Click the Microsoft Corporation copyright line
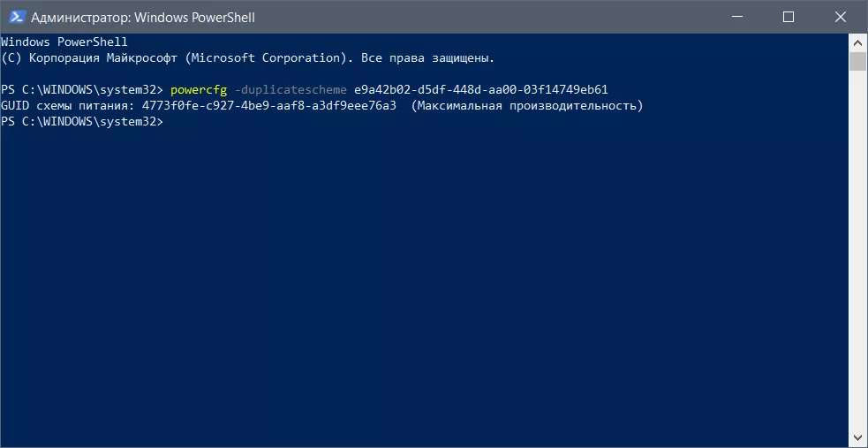Screen dimensions: 868x448 click(x=248, y=58)
